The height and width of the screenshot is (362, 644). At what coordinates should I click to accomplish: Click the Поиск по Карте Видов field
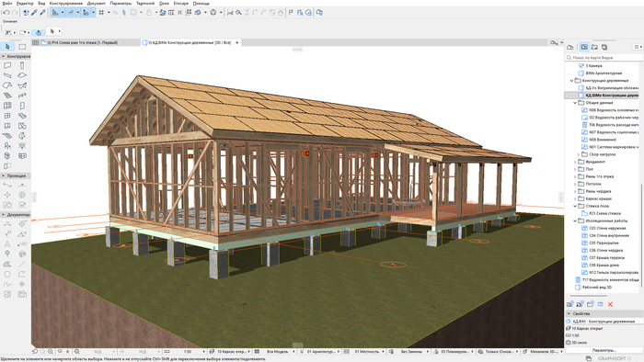pyautogui.click(x=604, y=58)
